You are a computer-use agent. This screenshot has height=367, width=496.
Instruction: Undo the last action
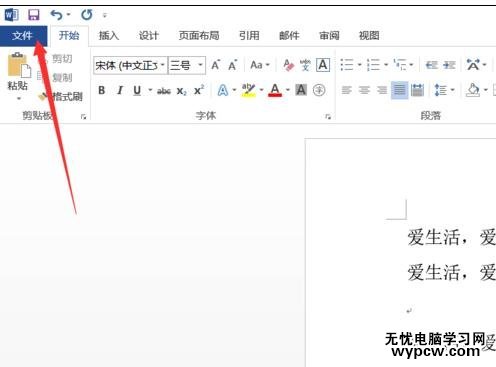click(x=56, y=15)
